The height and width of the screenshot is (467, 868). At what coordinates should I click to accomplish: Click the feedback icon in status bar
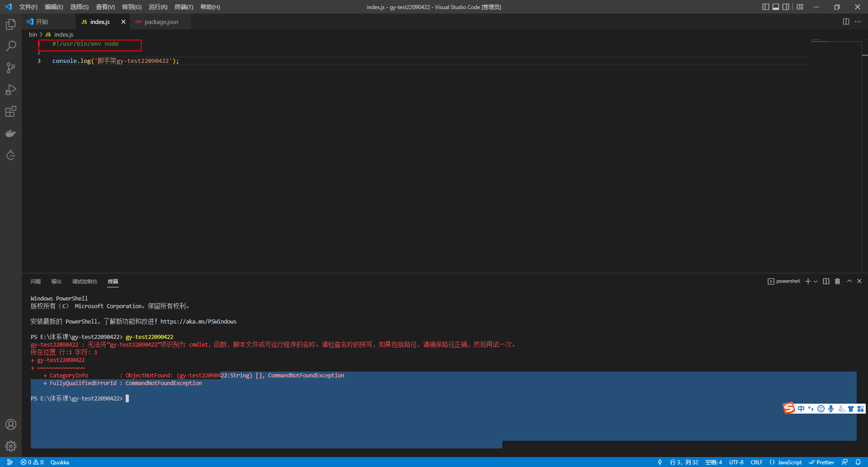coord(844,462)
